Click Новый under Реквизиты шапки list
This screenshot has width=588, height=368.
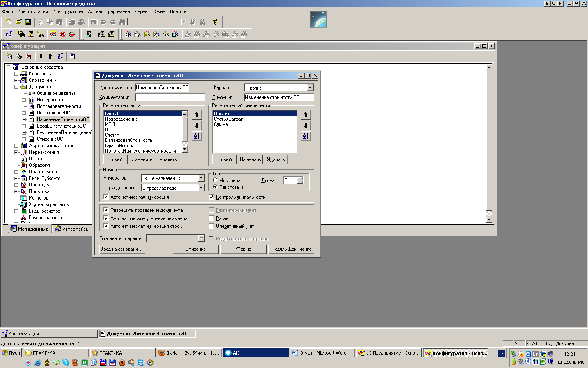point(116,159)
